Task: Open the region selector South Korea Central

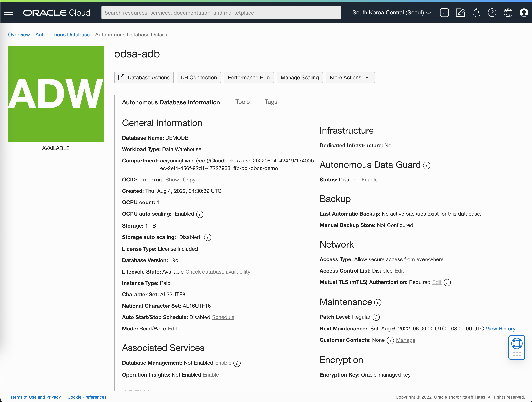Action: 392,13
